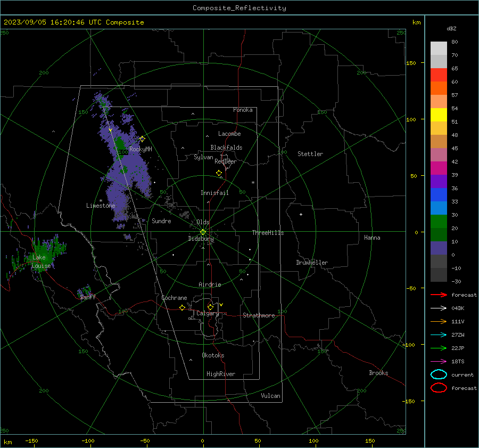Click the Drumheller city label
Screen dimensions: 479x448
(x=312, y=263)
